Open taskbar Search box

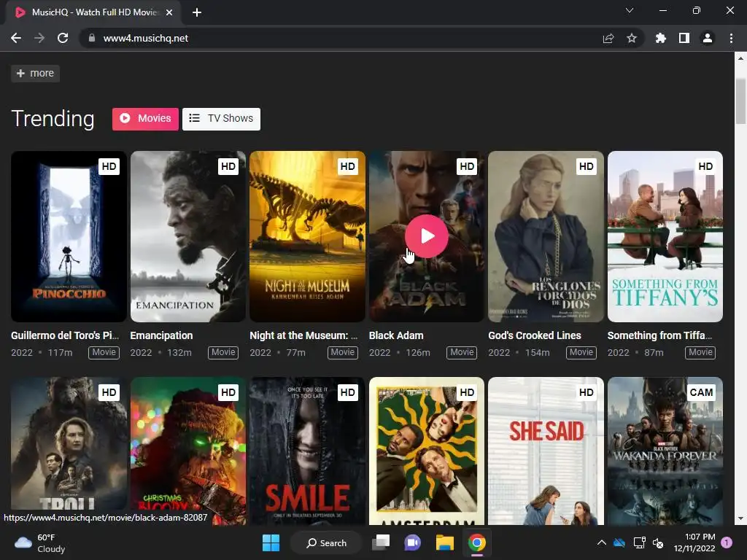pyautogui.click(x=326, y=542)
